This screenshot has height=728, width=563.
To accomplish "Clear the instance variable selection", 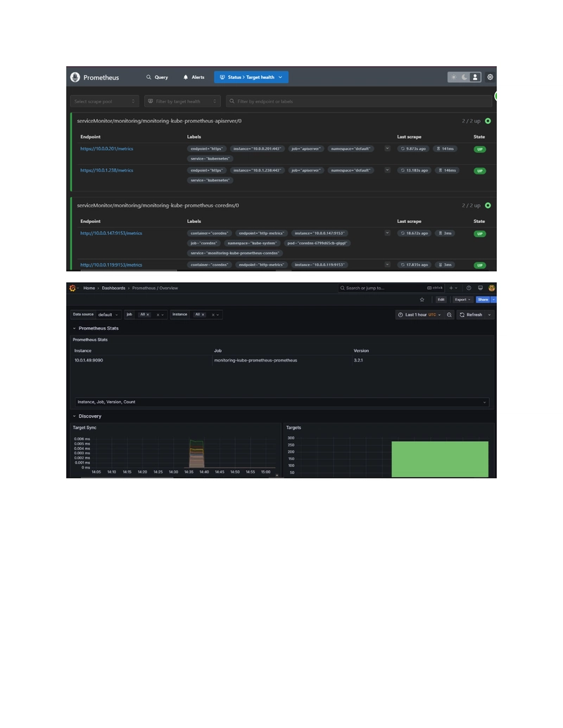I will [213, 315].
